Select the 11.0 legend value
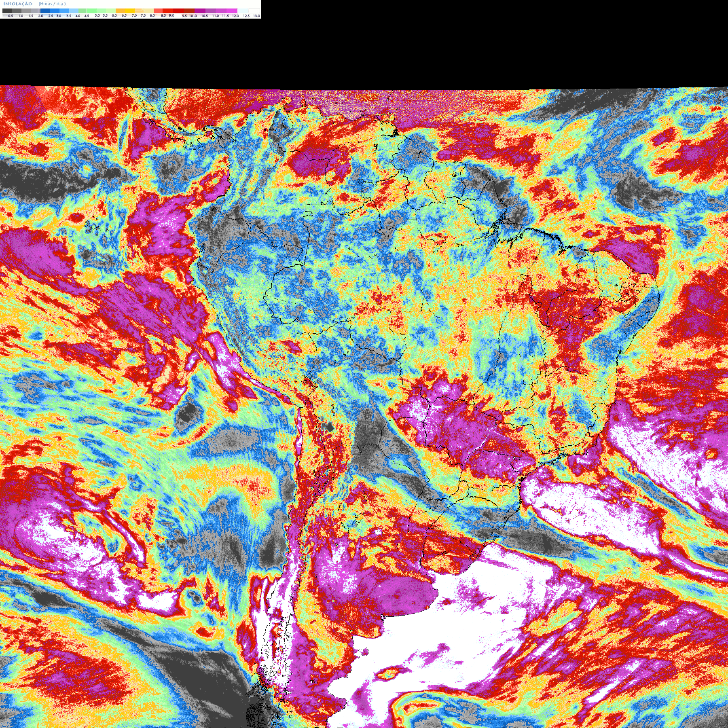This screenshot has width=728, height=728. click(216, 16)
